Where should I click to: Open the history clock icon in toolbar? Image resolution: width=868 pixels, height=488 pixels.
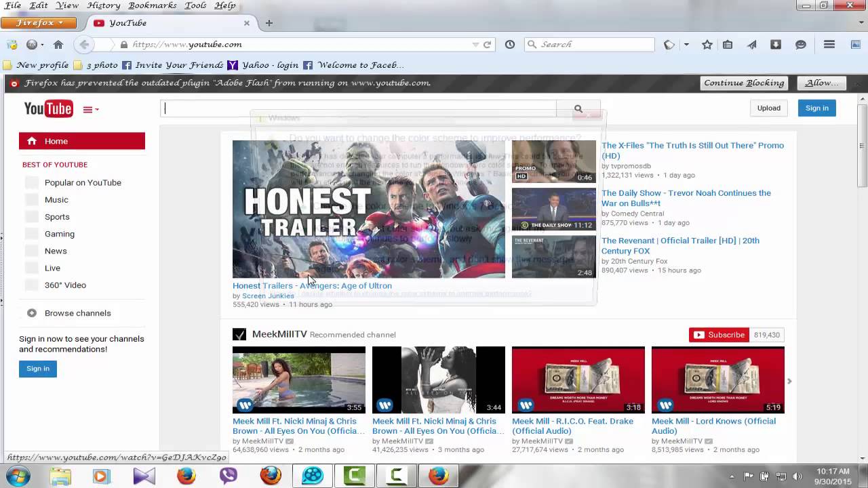point(510,45)
